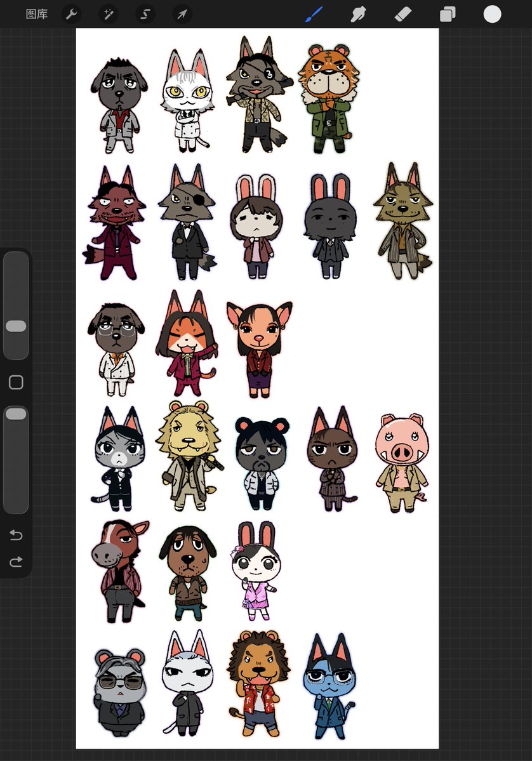Viewport: 532px width, 761px height.
Task: Open the Gallery (图库) button
Action: 36,14
